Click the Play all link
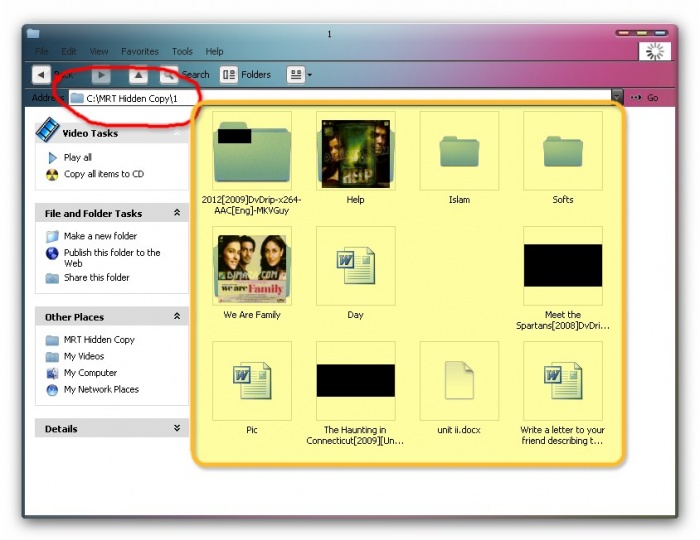This screenshot has width=700, height=540. (x=77, y=158)
